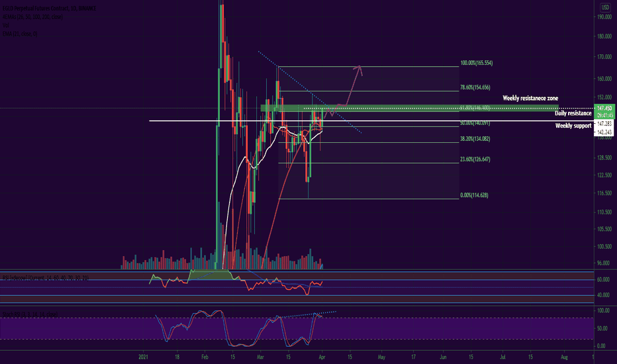Viewport: 617px width, 364px height.
Task: Click the 170.000 price axis label
Action: [604, 57]
